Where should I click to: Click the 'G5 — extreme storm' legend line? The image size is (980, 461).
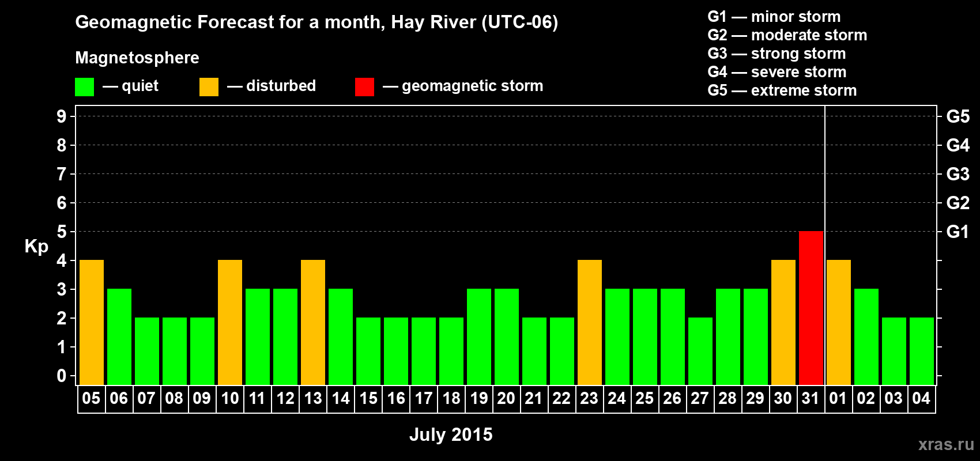pos(782,90)
